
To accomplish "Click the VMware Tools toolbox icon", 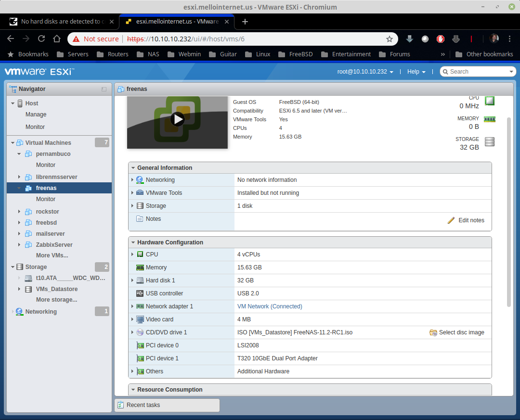I will 140,192.
